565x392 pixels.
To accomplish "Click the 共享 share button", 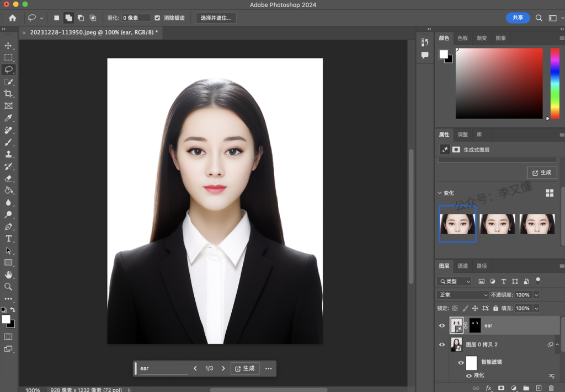I will [x=518, y=18].
